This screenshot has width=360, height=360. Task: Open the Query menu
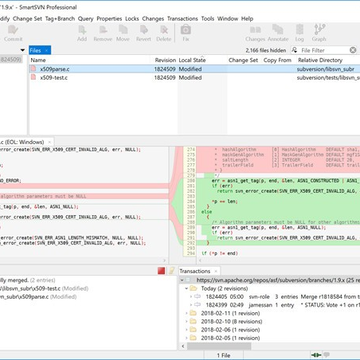86,19
